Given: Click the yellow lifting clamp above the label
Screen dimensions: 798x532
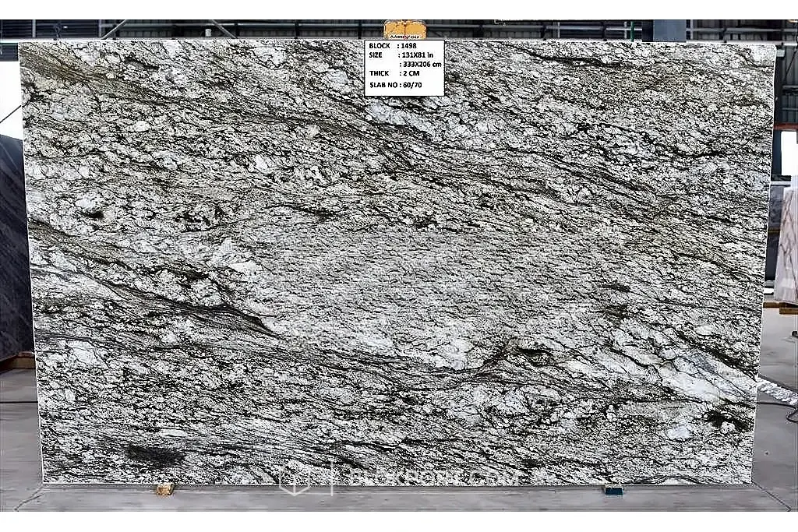Looking at the screenshot, I should [x=404, y=30].
